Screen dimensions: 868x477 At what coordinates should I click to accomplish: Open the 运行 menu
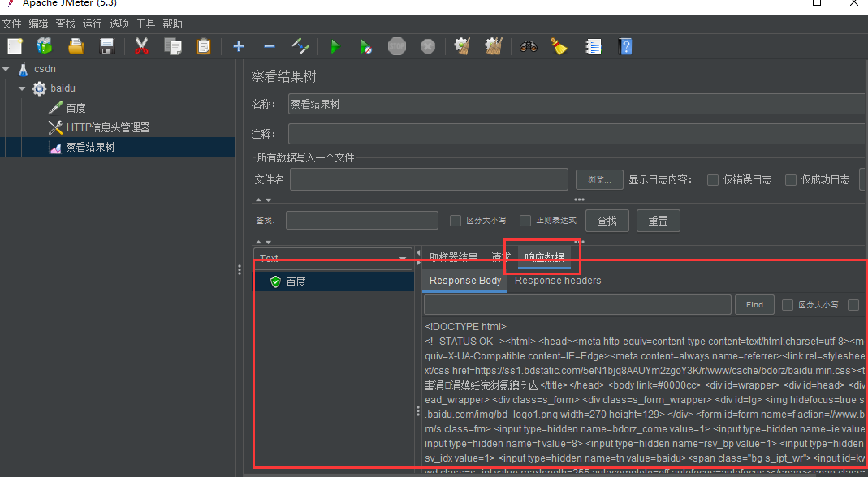(92, 24)
